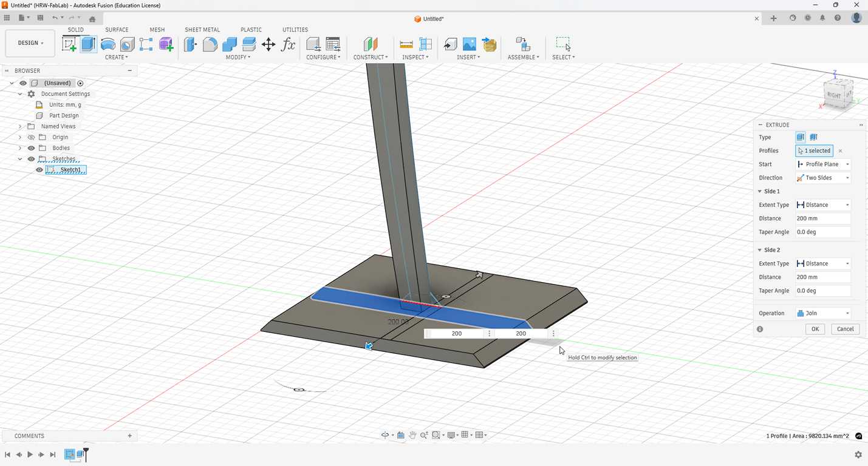The image size is (868, 466).
Task: Click the Profiles 1 selected button
Action: click(814, 151)
